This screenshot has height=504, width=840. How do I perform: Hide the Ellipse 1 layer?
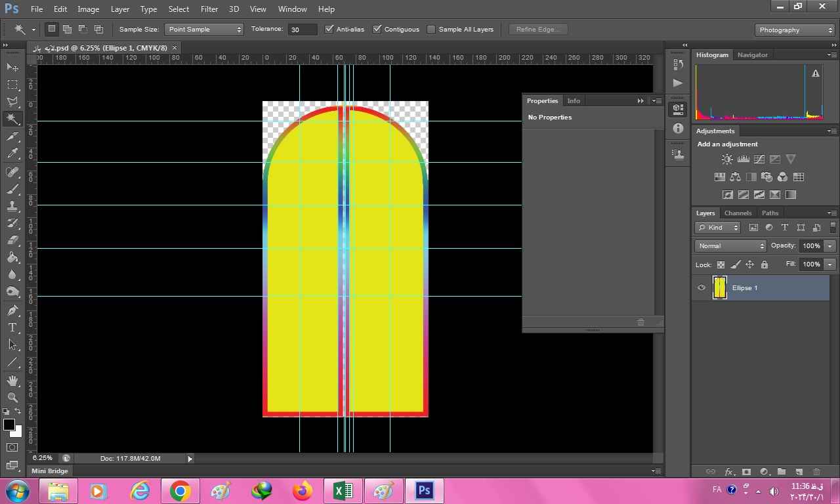click(x=702, y=288)
